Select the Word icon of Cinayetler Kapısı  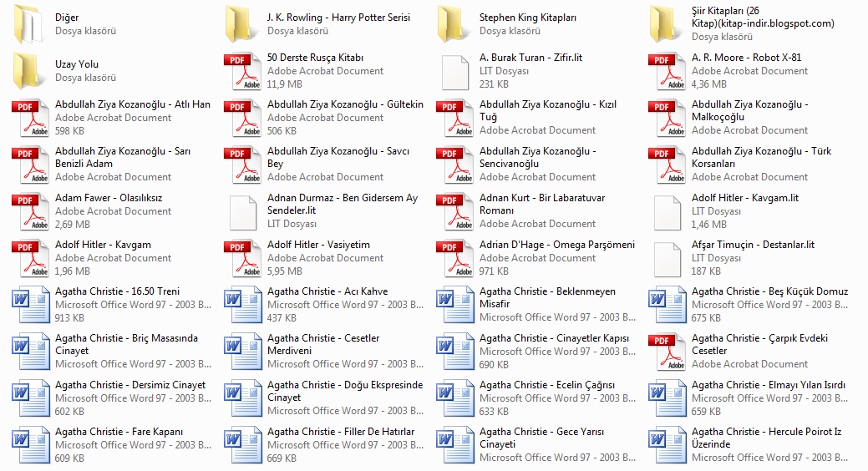point(454,352)
